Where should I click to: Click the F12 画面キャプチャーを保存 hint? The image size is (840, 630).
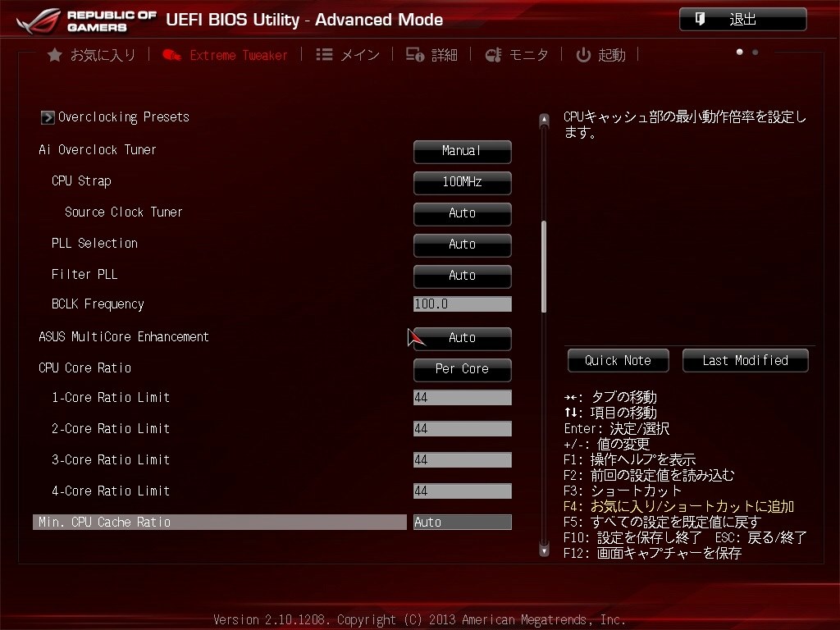[652, 553]
